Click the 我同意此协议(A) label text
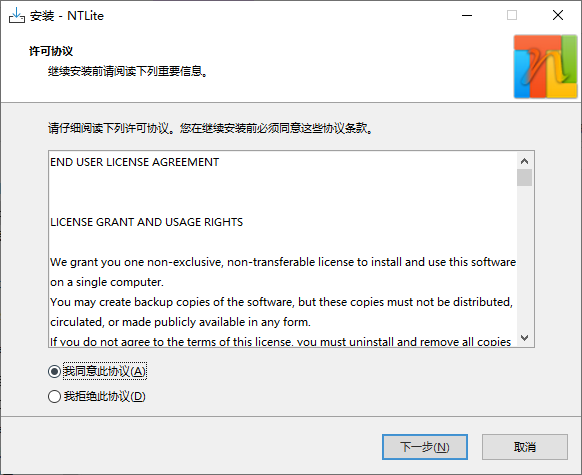 click(105, 371)
